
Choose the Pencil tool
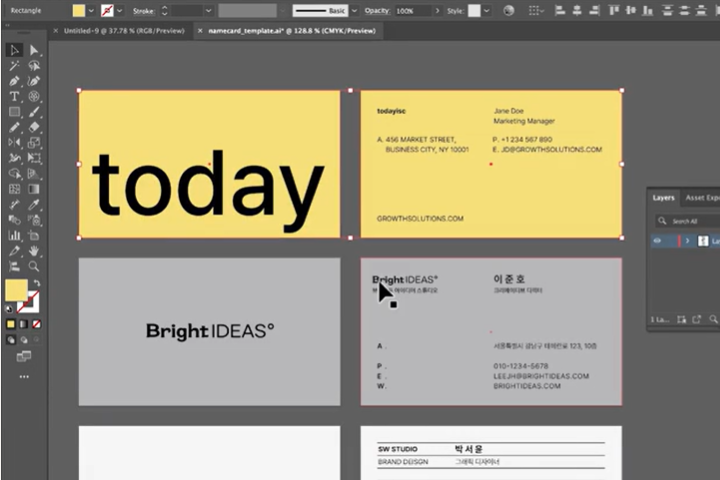(x=14, y=127)
